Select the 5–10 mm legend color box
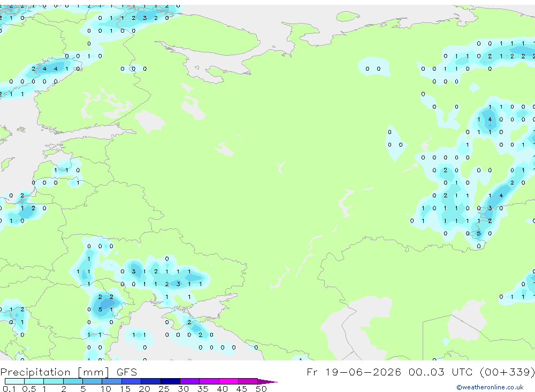The width and height of the screenshot is (535, 392). pyautogui.click(x=93, y=381)
